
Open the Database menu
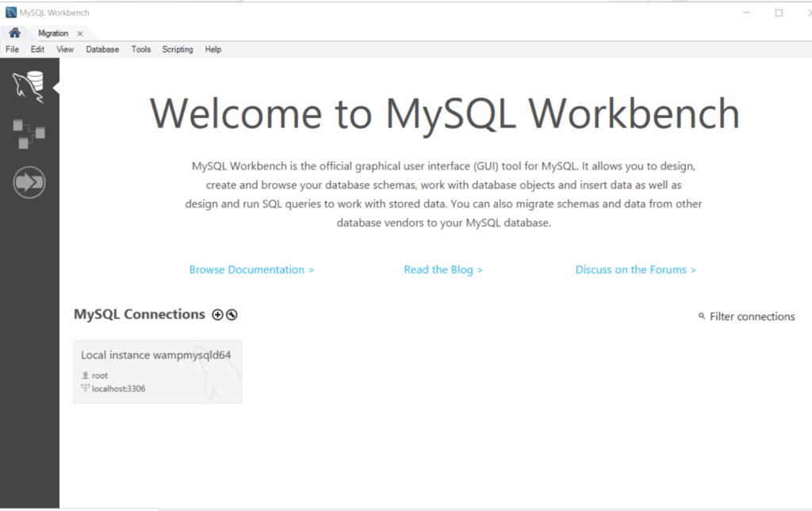coord(101,49)
